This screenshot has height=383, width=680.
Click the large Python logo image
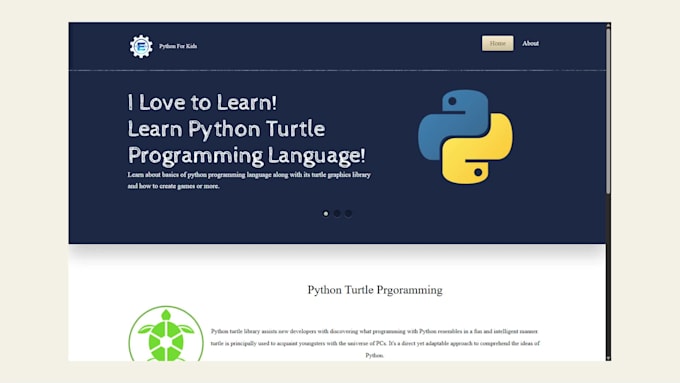click(x=465, y=137)
